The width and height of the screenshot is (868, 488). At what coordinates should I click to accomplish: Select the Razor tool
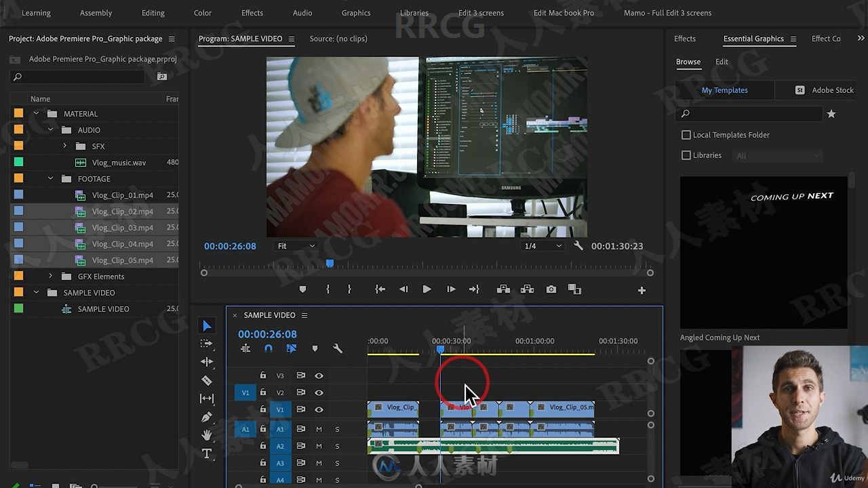(x=207, y=380)
